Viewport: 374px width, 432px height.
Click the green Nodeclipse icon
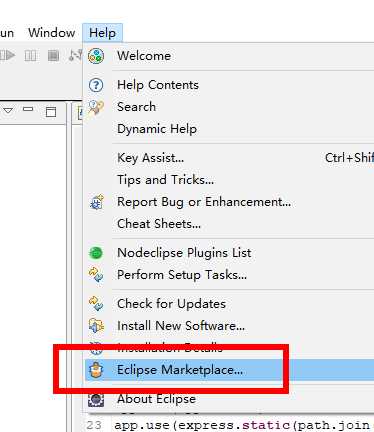pyautogui.click(x=96, y=253)
